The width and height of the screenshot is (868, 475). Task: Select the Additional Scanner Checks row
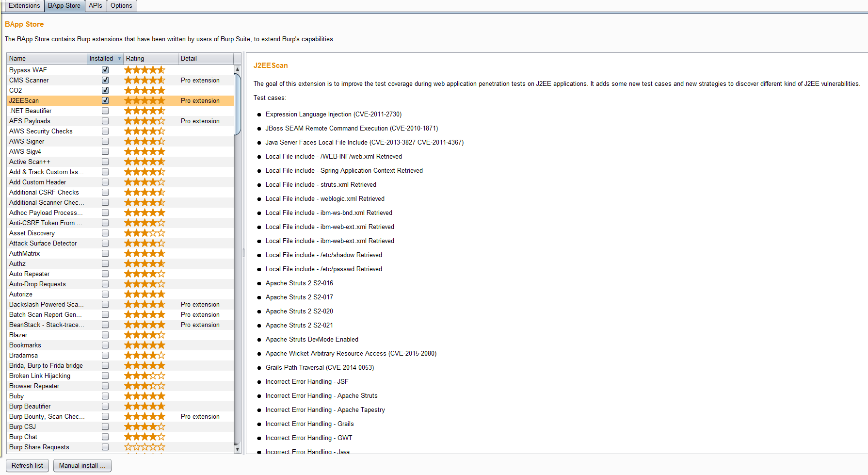120,202
